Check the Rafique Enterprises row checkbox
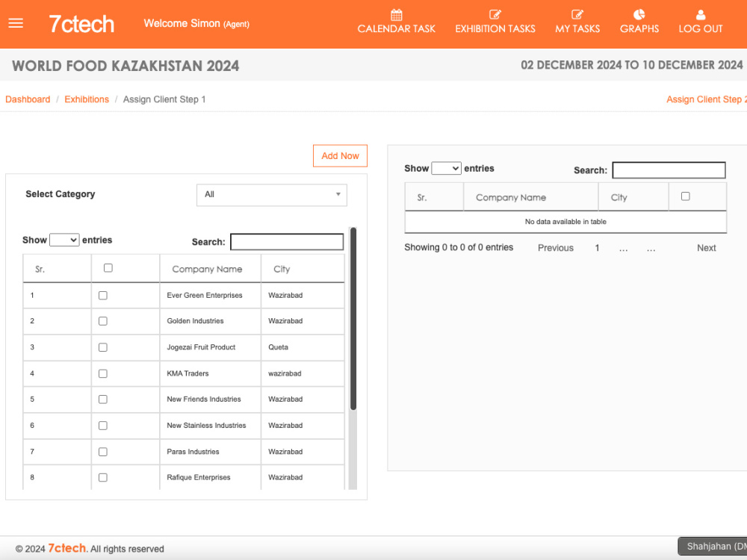 point(103,477)
